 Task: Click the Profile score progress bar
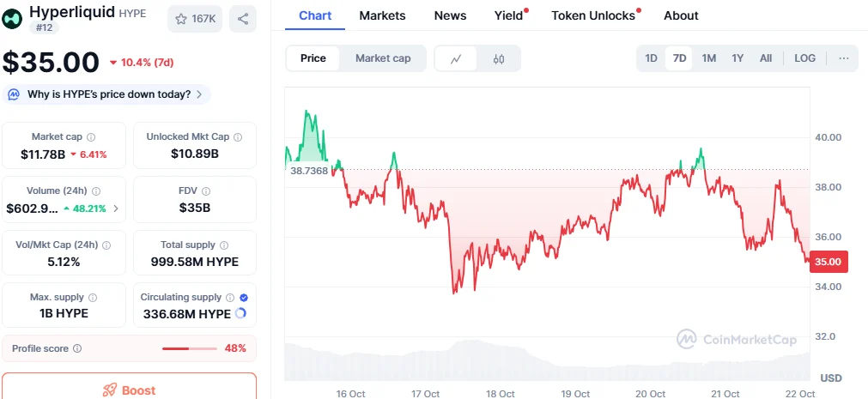click(189, 348)
